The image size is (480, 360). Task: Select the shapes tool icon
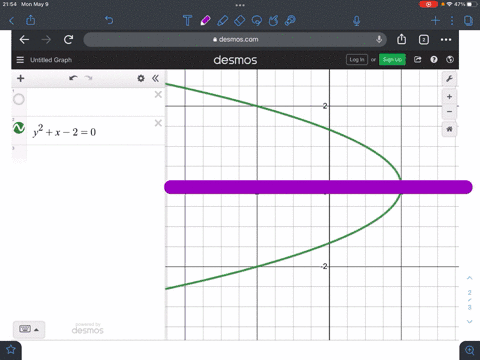273,21
